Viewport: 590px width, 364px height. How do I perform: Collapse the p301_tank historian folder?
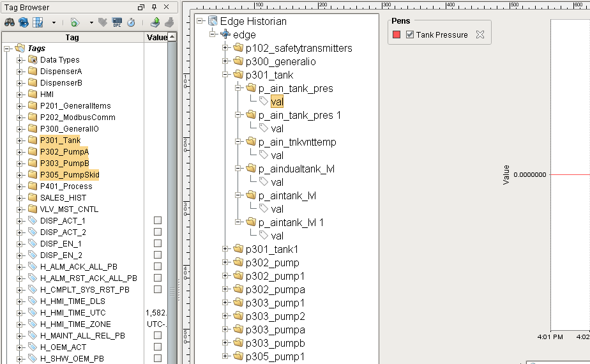tap(225, 75)
